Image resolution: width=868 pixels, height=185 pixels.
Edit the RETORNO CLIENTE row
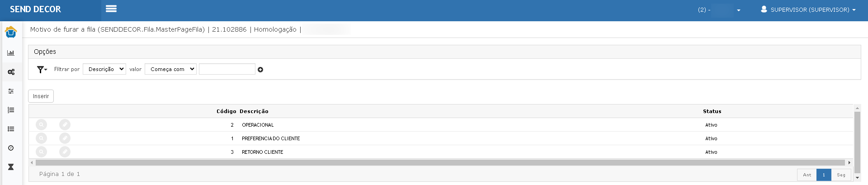click(65, 152)
